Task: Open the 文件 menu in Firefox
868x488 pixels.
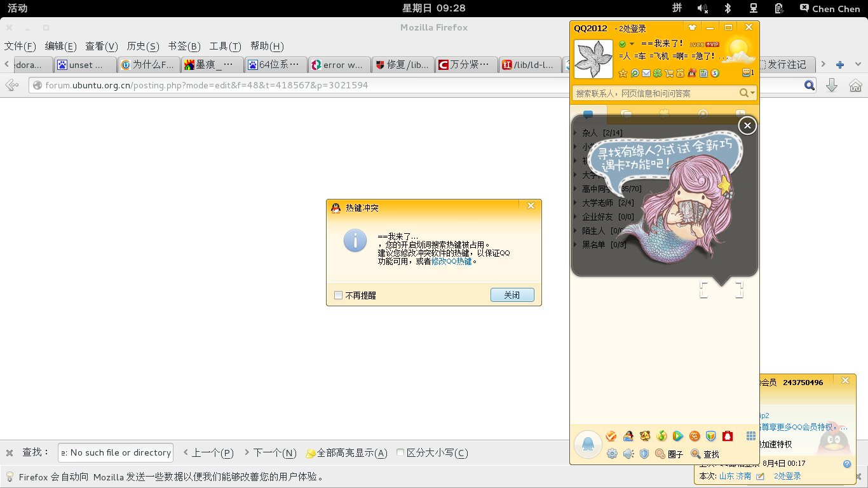Action: coord(20,46)
